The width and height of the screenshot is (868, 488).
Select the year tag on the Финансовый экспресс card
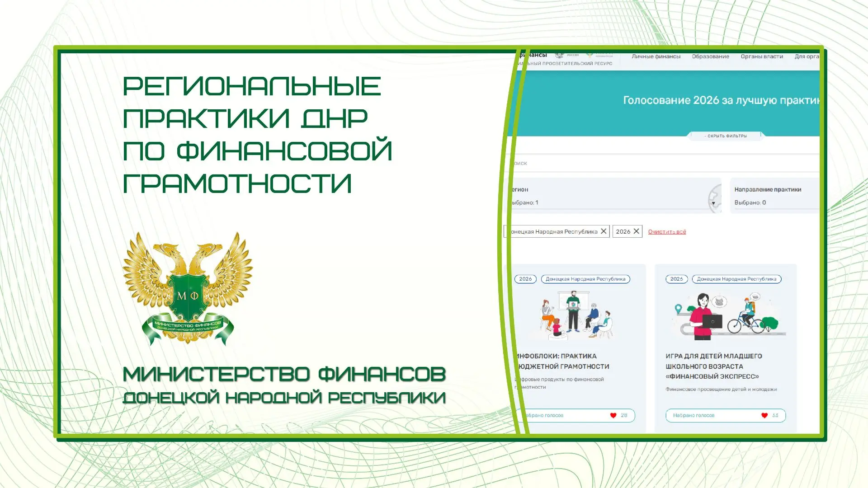(676, 279)
